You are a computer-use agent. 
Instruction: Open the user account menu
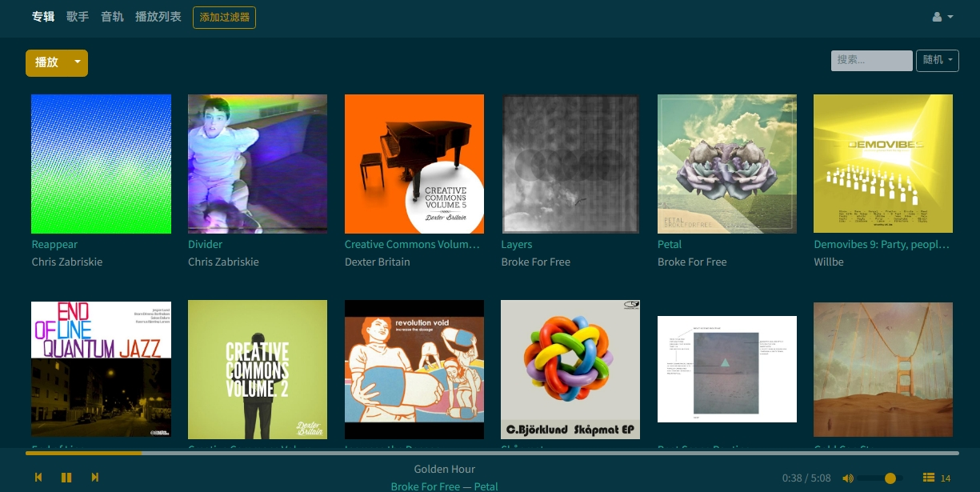pyautogui.click(x=943, y=17)
